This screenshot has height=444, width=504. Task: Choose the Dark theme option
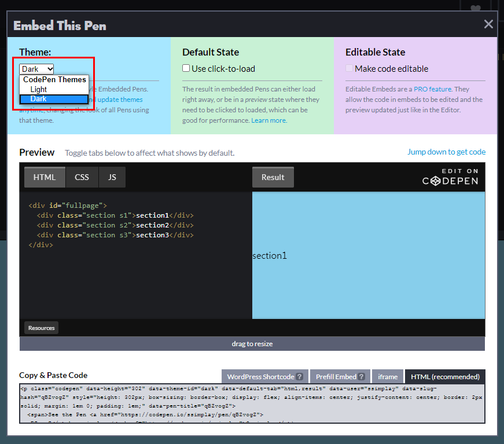pos(54,99)
